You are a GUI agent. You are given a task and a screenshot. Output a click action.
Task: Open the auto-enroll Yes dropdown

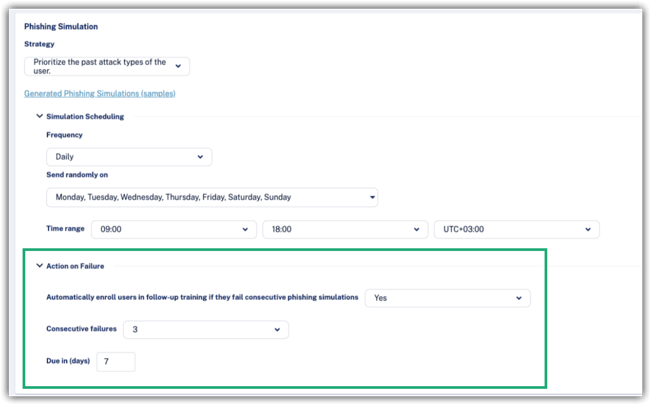coord(448,298)
